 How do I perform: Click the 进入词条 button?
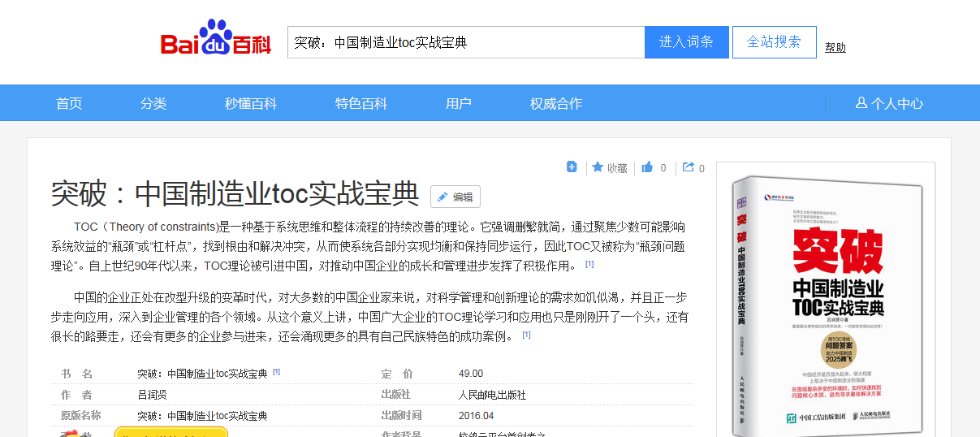686,42
